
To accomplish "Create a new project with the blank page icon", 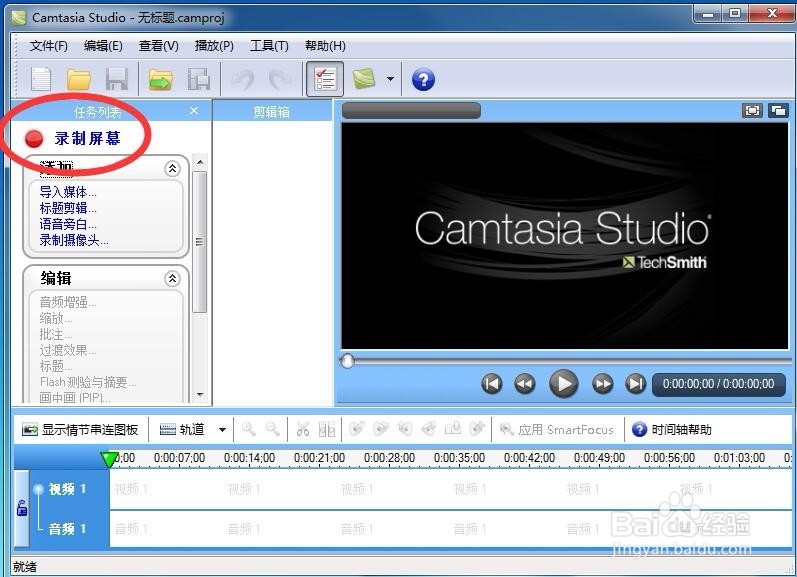I will pos(41,79).
